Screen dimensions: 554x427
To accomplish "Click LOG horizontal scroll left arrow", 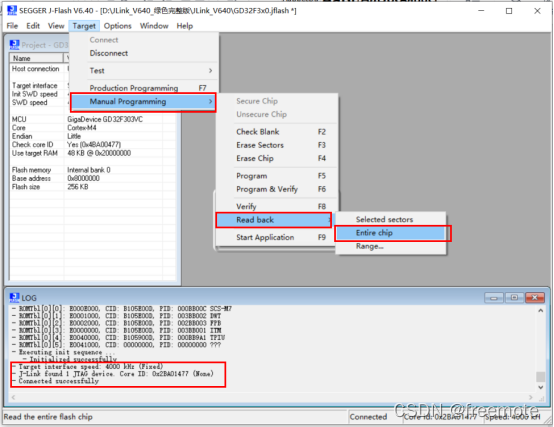I will pos(13,398).
